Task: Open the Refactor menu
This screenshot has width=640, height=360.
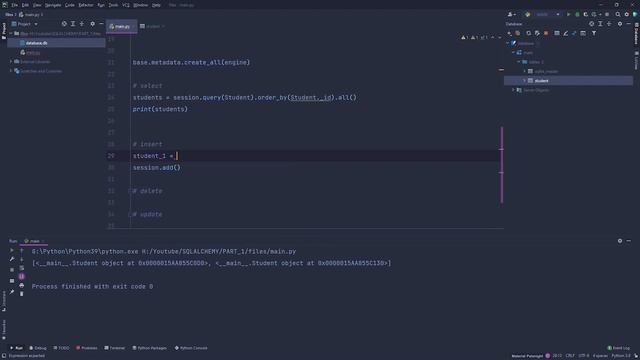Action: click(x=86, y=5)
